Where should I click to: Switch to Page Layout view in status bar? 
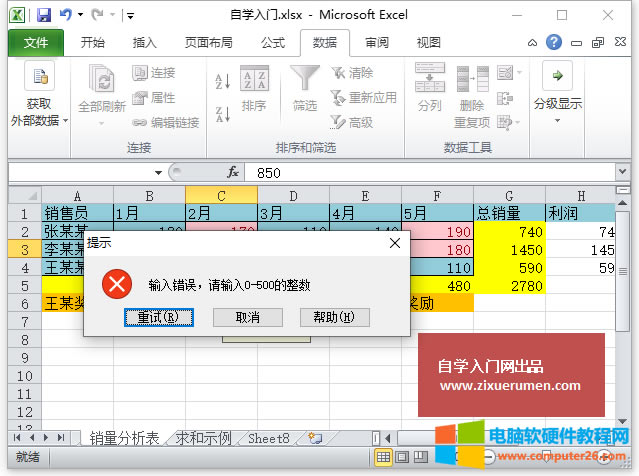click(400, 457)
